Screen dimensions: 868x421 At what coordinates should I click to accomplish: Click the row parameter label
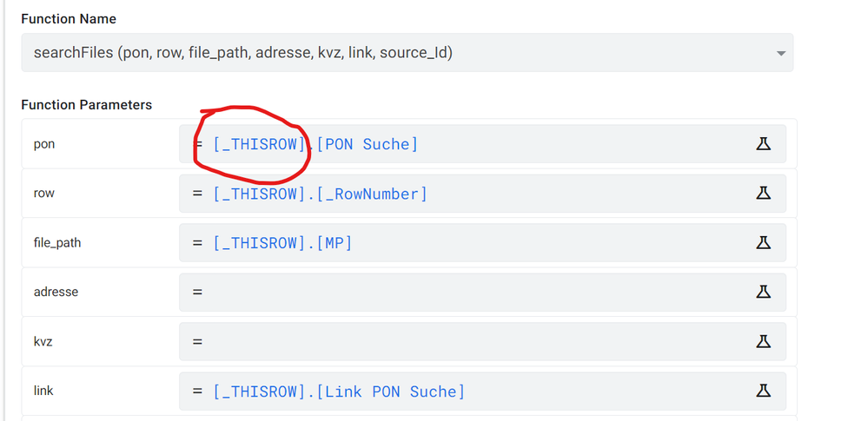click(43, 194)
